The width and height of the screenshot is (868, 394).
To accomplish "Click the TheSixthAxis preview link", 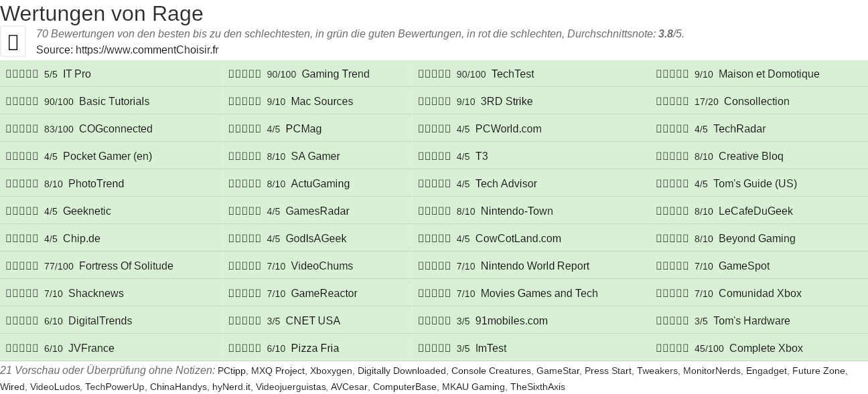I will pyautogui.click(x=537, y=387).
